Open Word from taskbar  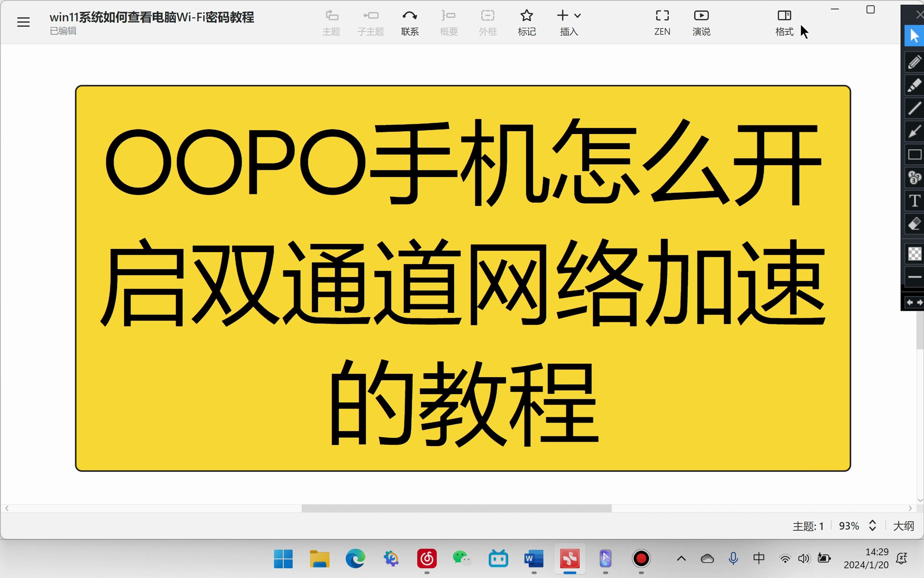(534, 559)
